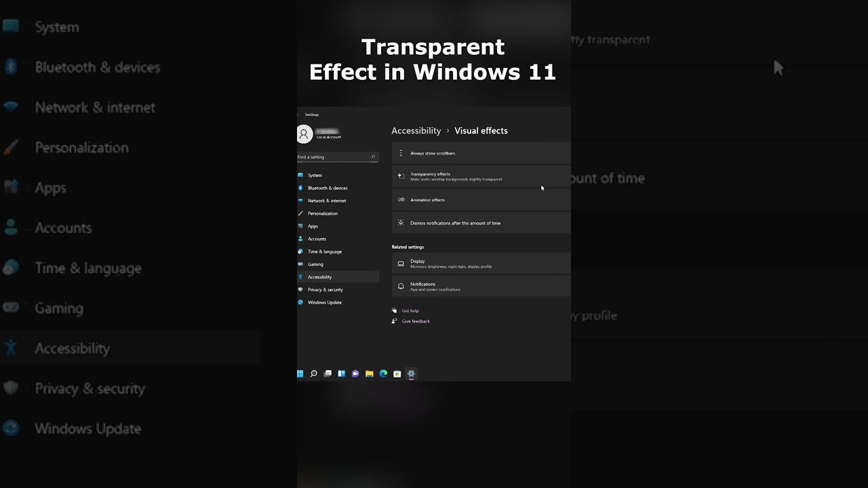This screenshot has width=868, height=488.
Task: Click the Transparency effects sparkle icon
Action: [401, 176]
